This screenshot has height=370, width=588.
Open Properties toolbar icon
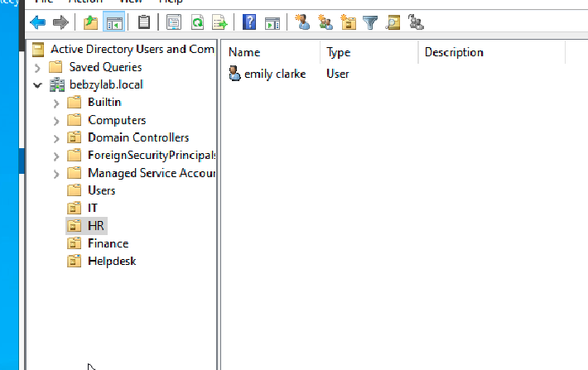tap(174, 22)
